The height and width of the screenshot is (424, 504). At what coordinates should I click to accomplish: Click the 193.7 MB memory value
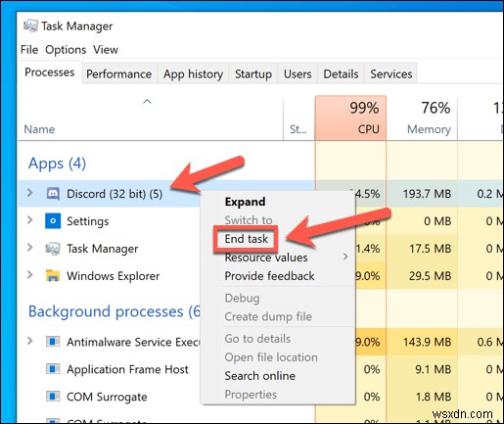coord(427,194)
